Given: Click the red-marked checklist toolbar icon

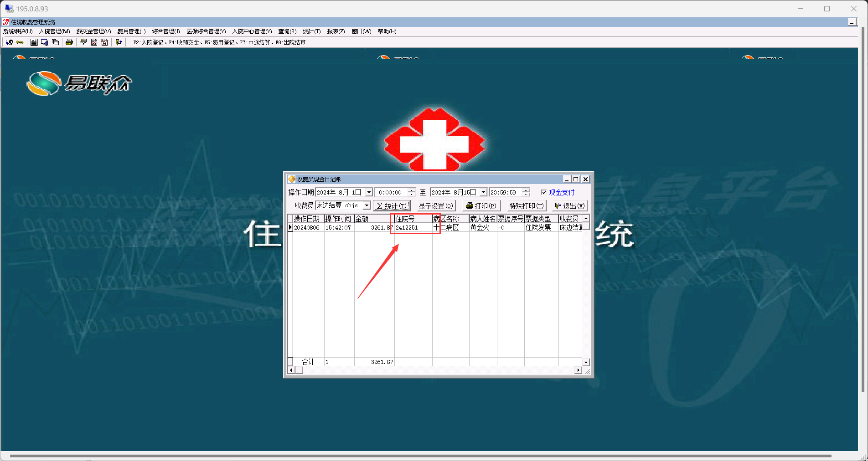Looking at the screenshot, I should (104, 42).
